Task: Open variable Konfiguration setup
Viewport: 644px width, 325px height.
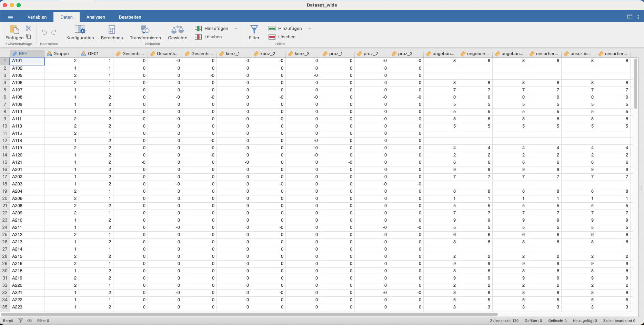Action: pyautogui.click(x=80, y=32)
